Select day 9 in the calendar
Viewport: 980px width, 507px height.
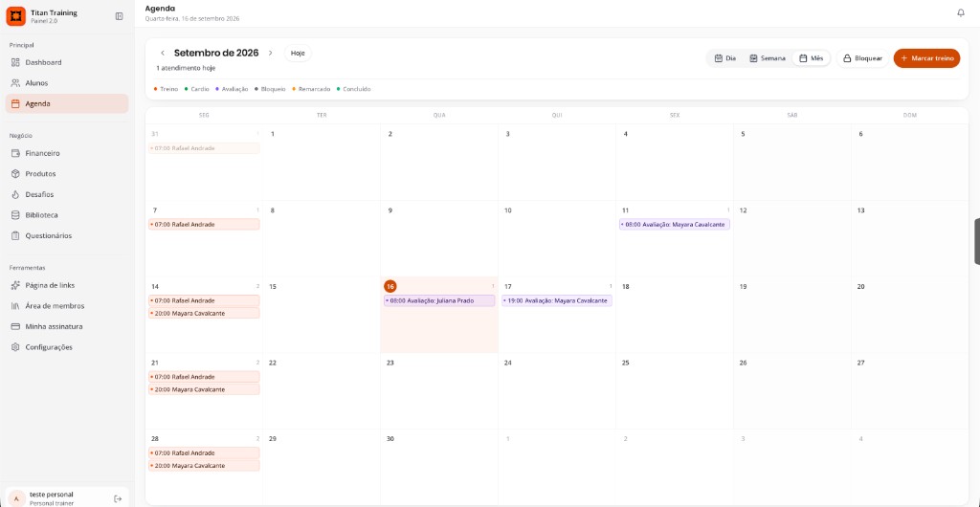point(390,210)
